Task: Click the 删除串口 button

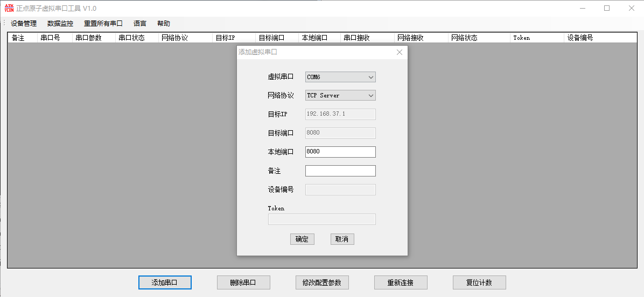Action: [243, 282]
